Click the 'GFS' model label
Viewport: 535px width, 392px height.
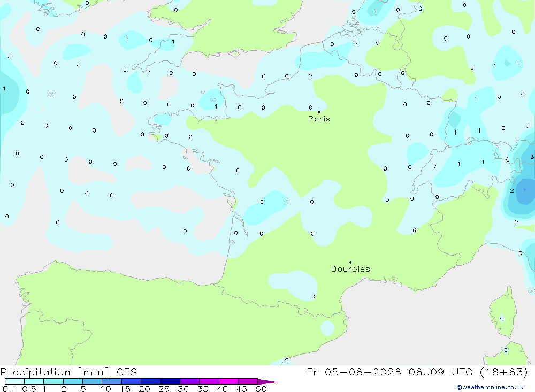127,372
